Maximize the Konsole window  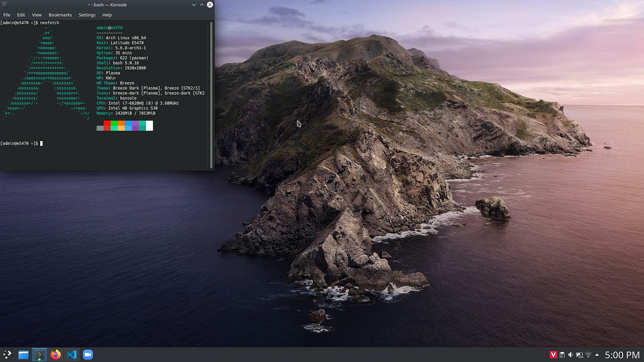[202, 4]
